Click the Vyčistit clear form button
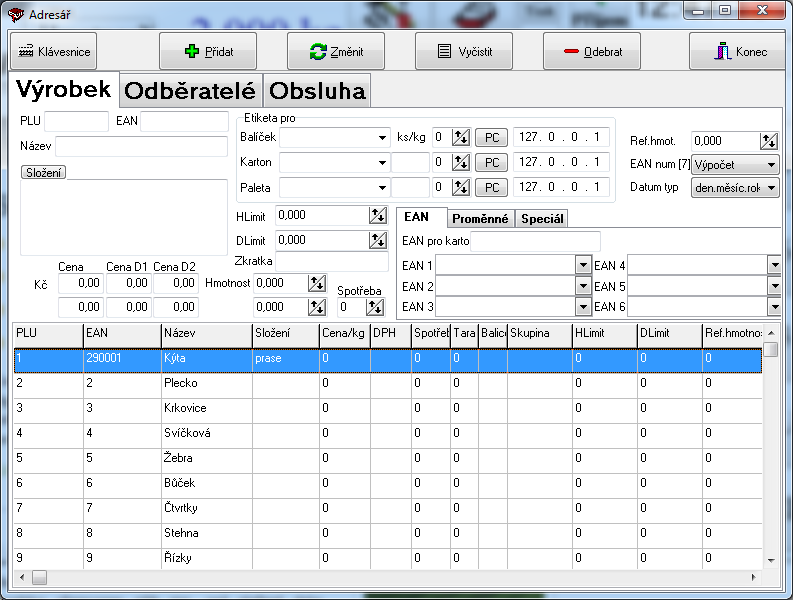The width and height of the screenshot is (793, 600). (463, 51)
